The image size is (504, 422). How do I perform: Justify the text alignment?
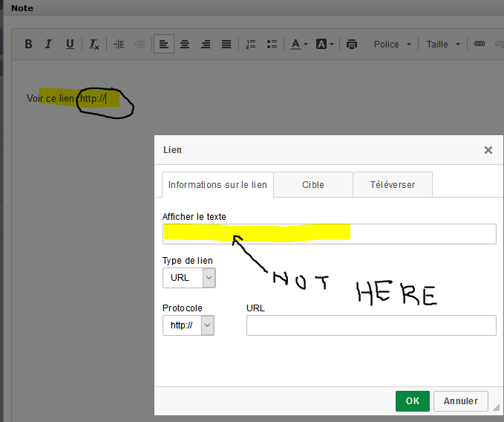click(226, 44)
